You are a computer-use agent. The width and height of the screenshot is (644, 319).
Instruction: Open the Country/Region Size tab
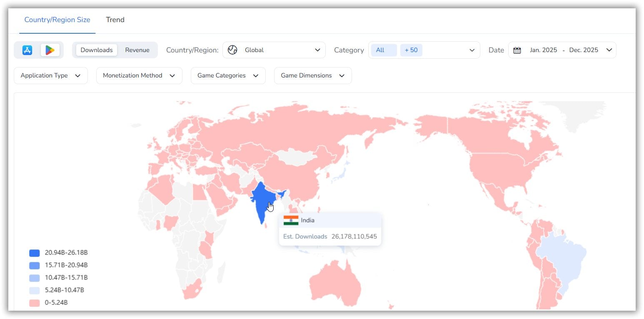(57, 20)
